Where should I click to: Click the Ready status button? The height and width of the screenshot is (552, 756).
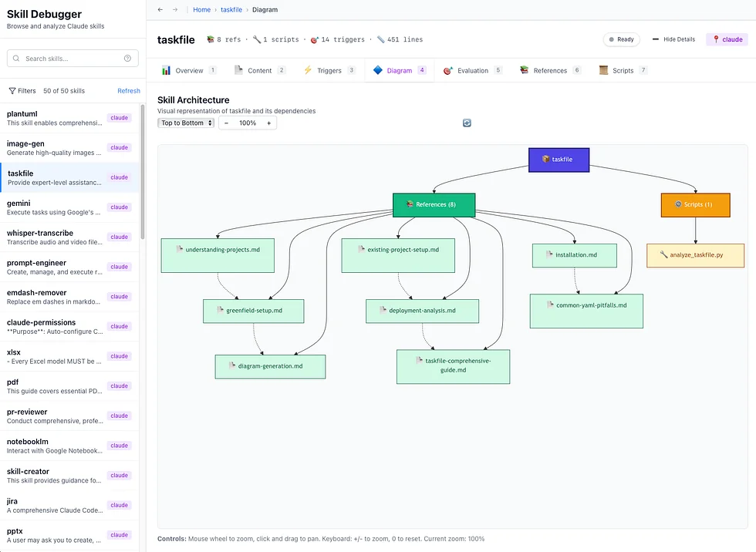click(621, 39)
